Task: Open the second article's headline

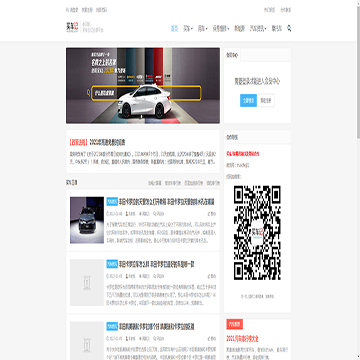Action: [x=157, y=264]
